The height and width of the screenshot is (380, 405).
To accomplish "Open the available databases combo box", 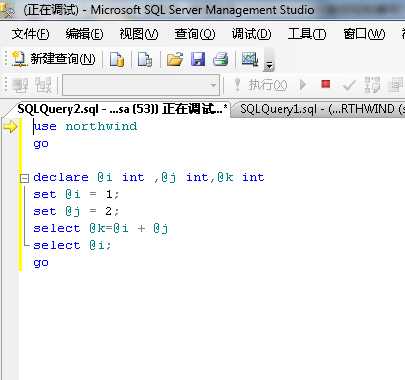I will 141,85.
